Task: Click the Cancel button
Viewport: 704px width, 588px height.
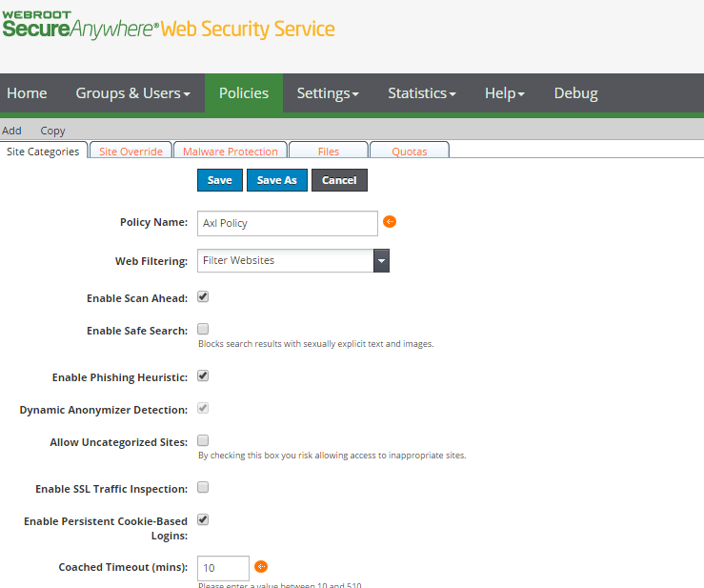Action: 339,180
